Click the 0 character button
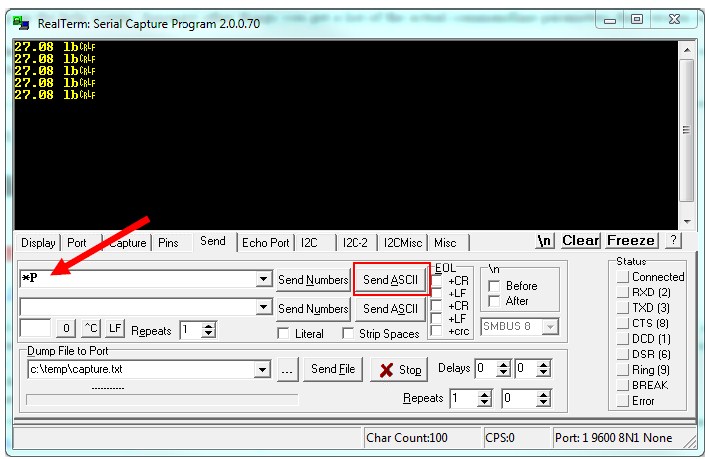This screenshot has width=705, height=459. point(66,328)
